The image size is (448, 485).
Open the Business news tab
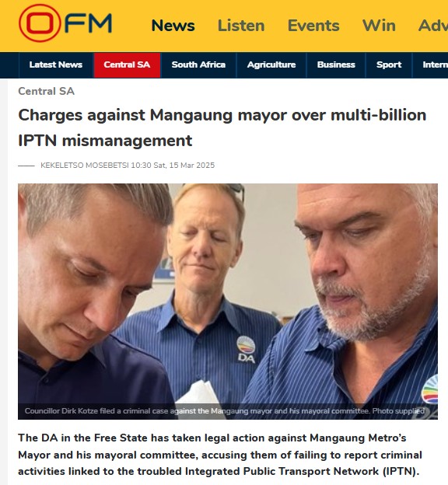click(x=336, y=65)
